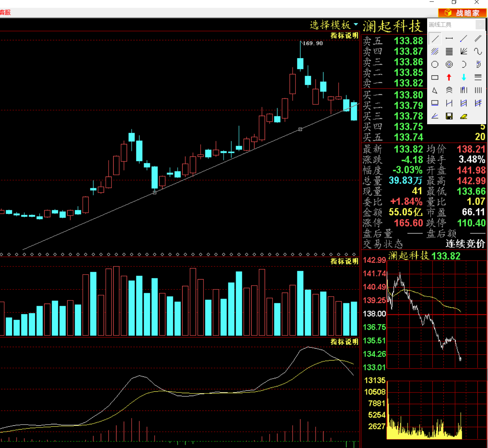Click the 换手 turnover value 3.48%
488x448 pixels.
click(472, 159)
